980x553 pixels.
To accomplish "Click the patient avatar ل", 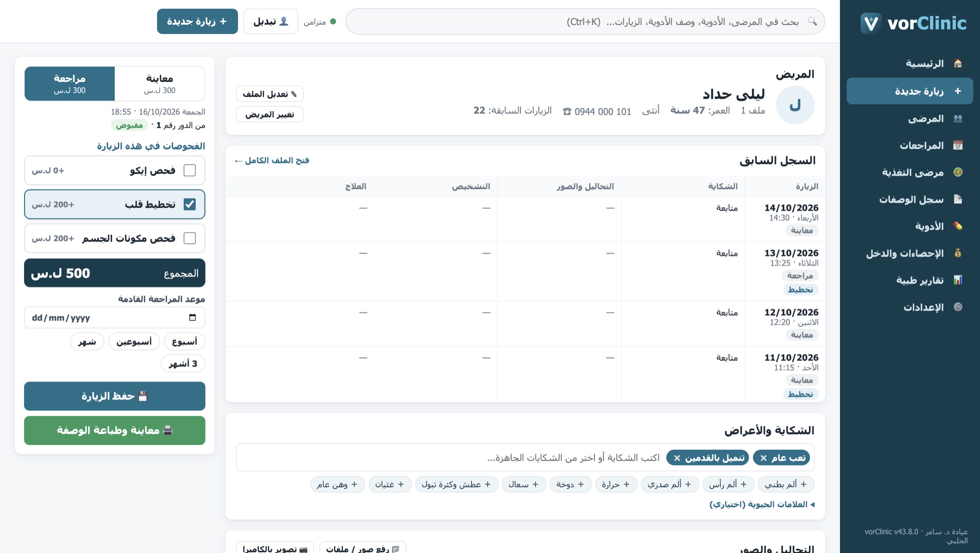I will pos(795,105).
